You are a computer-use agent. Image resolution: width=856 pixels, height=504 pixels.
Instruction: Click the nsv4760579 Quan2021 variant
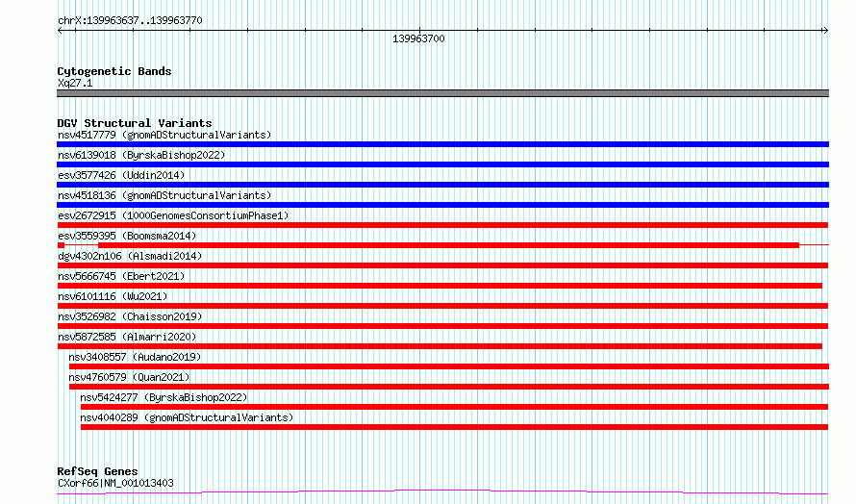129,377
